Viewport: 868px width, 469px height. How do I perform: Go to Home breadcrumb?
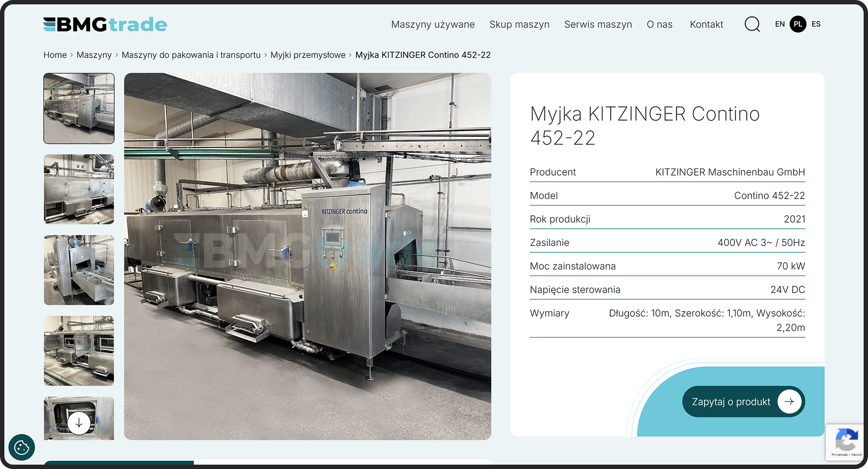55,55
